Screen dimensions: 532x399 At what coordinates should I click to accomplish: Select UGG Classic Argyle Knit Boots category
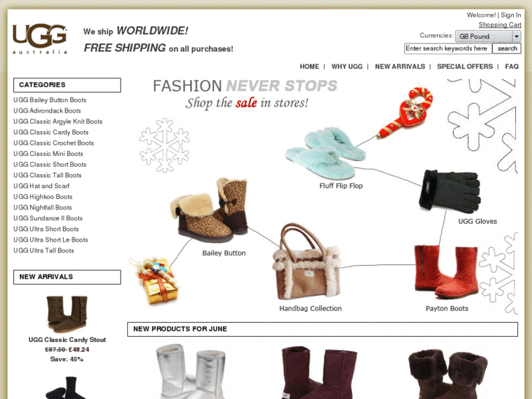tap(58, 122)
